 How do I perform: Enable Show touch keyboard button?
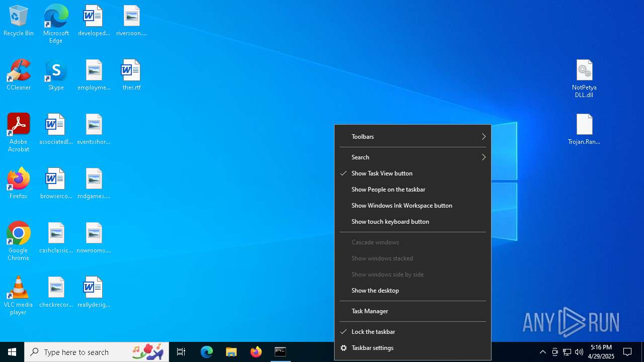(x=413, y=222)
